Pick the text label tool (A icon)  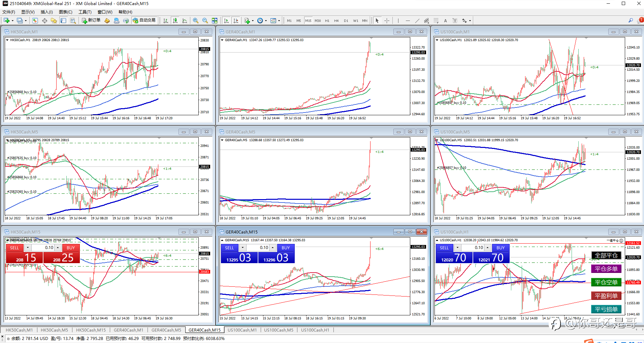[x=445, y=21]
